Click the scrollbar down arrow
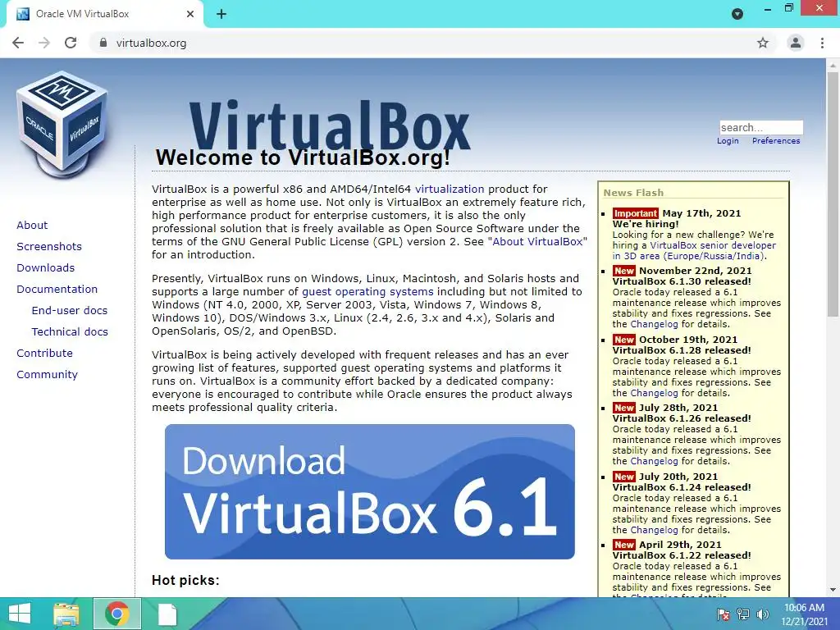Image resolution: width=840 pixels, height=630 pixels. pos(833,590)
